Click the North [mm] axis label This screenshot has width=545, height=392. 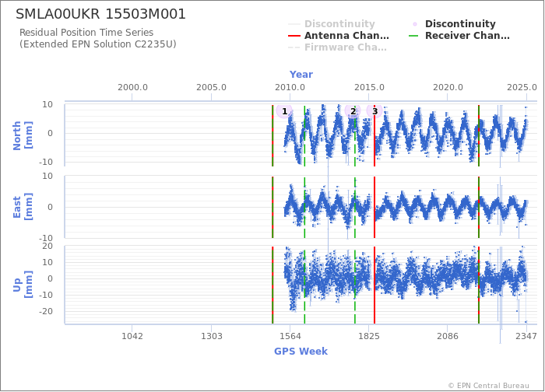23,135
